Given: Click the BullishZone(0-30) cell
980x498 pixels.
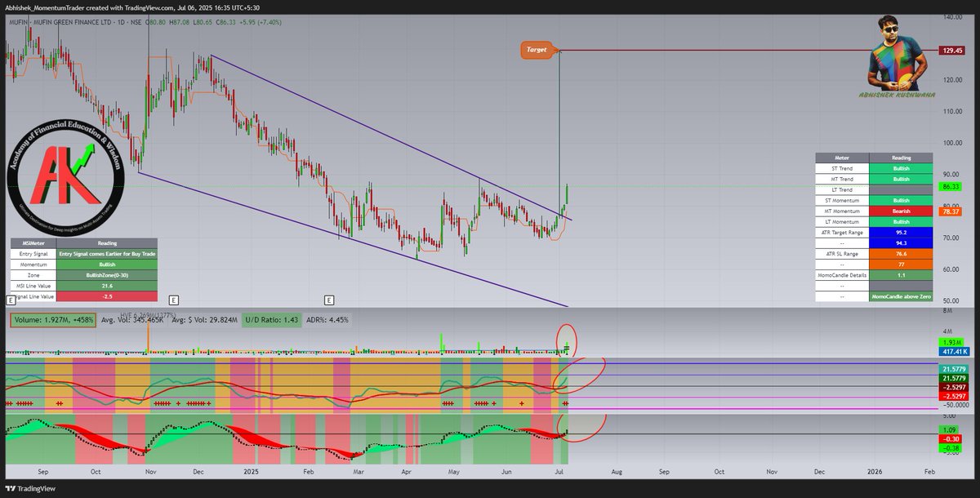Looking at the screenshot, I should [107, 275].
